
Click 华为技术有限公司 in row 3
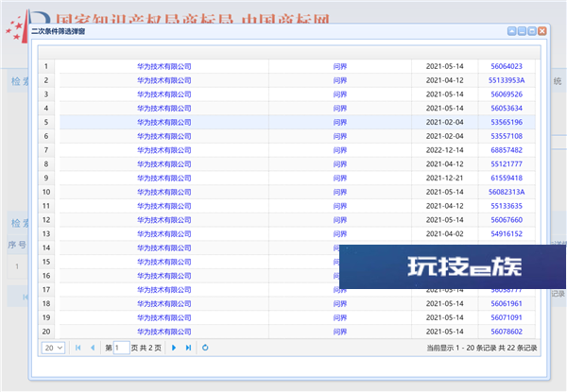(164, 94)
